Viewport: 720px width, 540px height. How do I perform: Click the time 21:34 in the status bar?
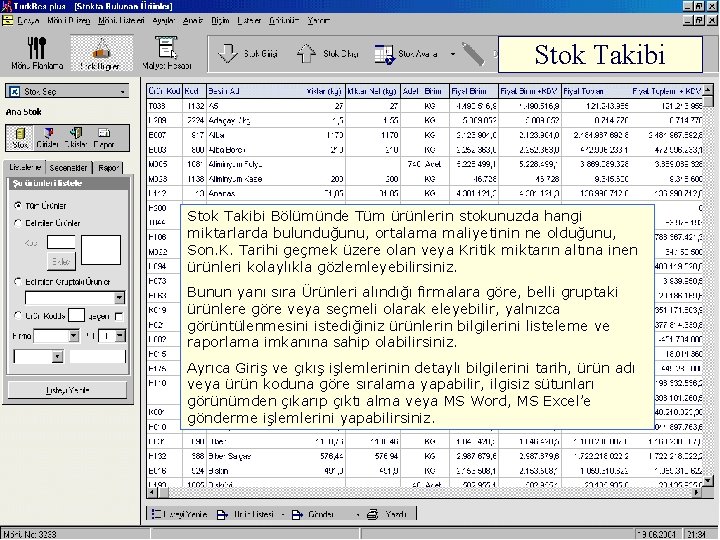[x=697, y=534]
